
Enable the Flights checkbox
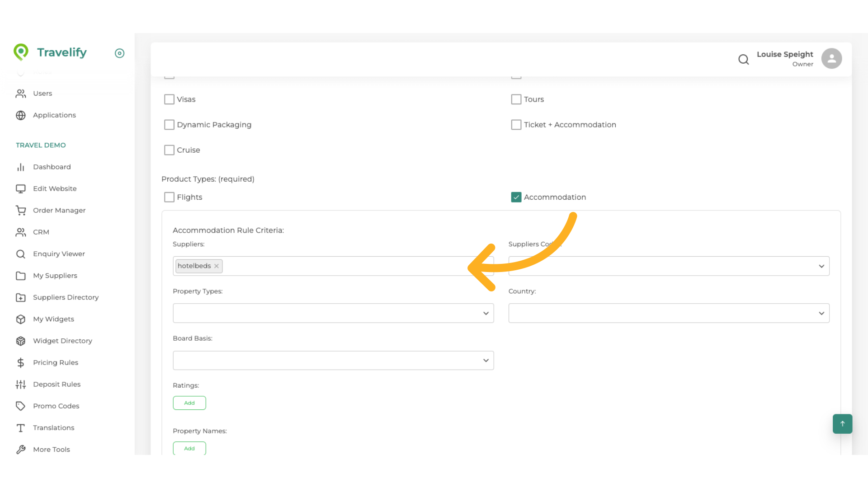click(x=169, y=197)
